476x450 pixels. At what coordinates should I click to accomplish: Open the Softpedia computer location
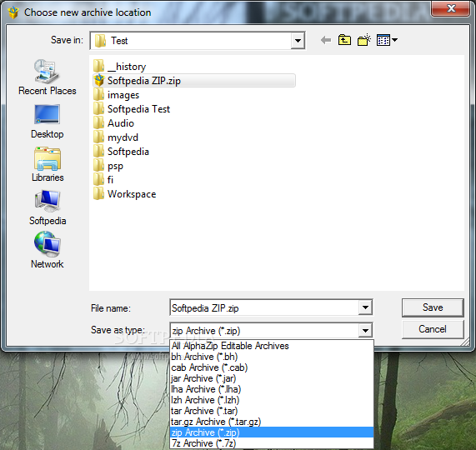48,207
